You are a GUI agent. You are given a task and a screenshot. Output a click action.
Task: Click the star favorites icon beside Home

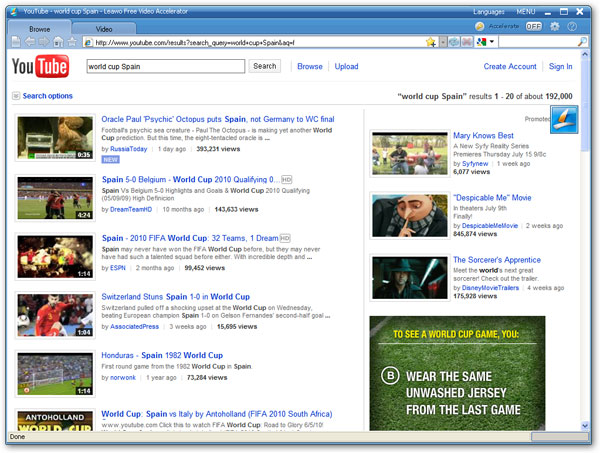(x=70, y=42)
